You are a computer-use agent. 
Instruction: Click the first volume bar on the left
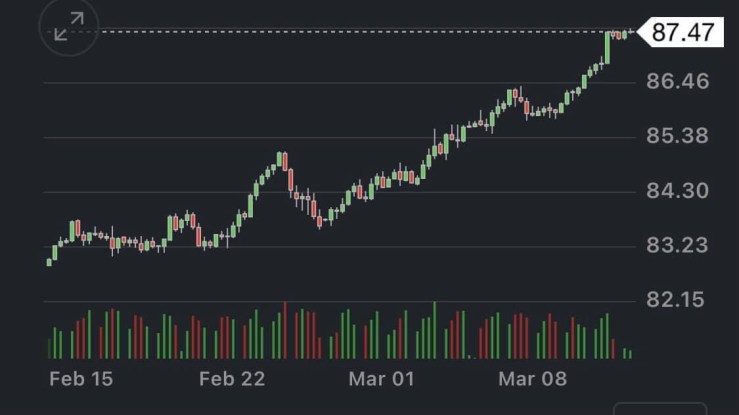pos(50,347)
